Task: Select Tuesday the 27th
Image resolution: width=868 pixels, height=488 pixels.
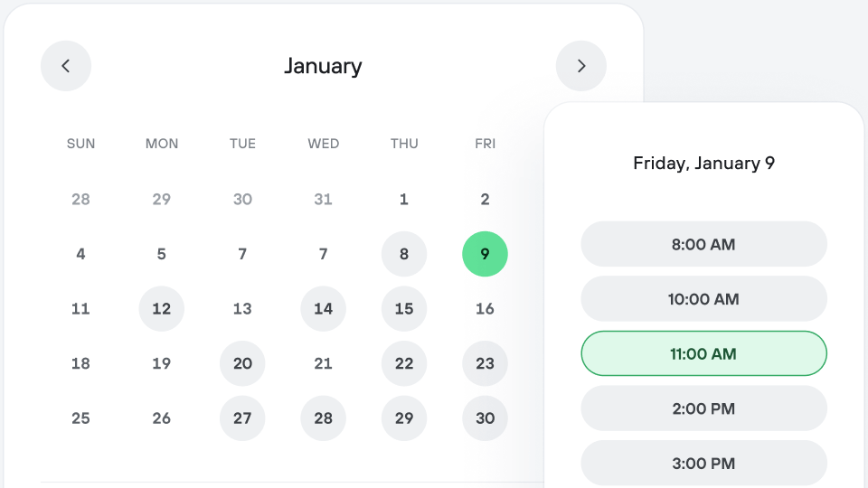Action: (x=242, y=418)
